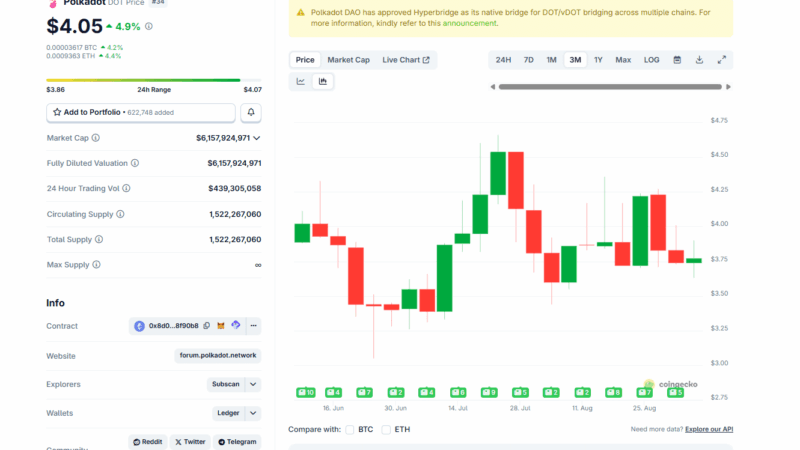Click the Total Supply info icon
This screenshot has width=800, height=450.
pos(99,239)
